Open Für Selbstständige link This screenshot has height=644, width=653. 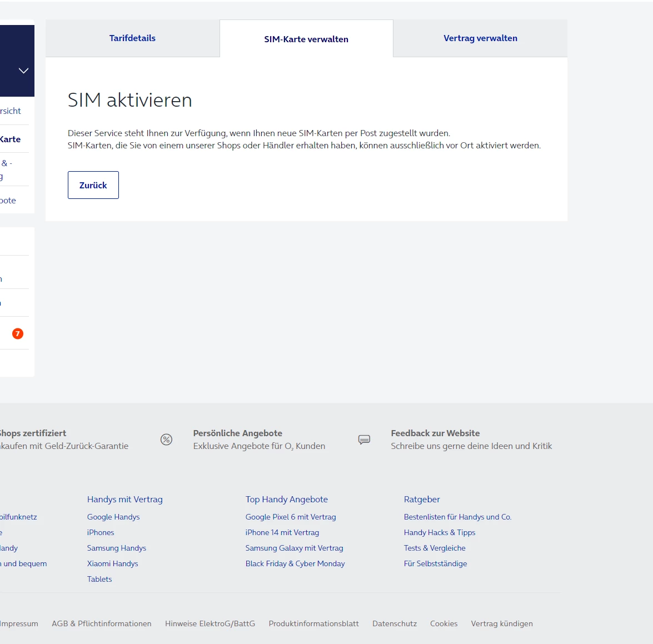pos(436,563)
